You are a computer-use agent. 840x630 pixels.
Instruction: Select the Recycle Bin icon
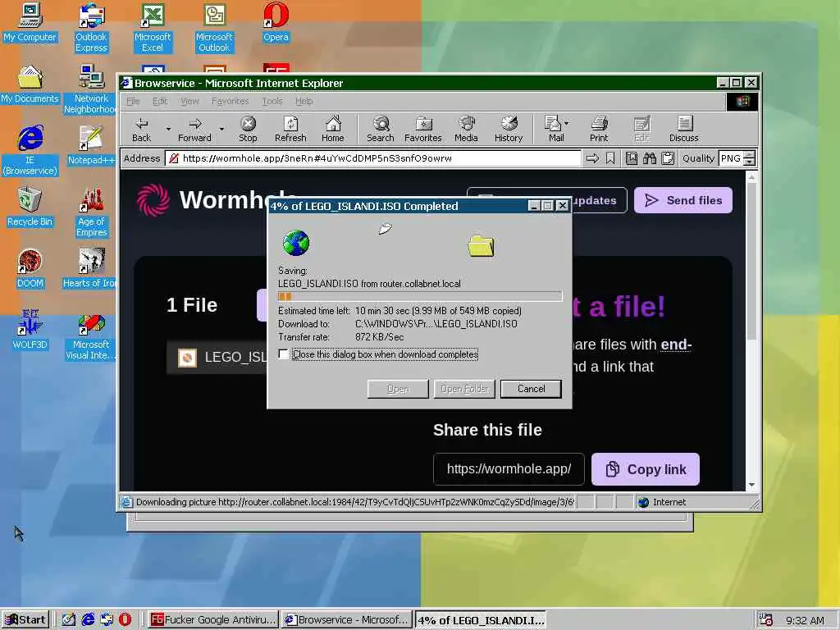[x=30, y=207]
